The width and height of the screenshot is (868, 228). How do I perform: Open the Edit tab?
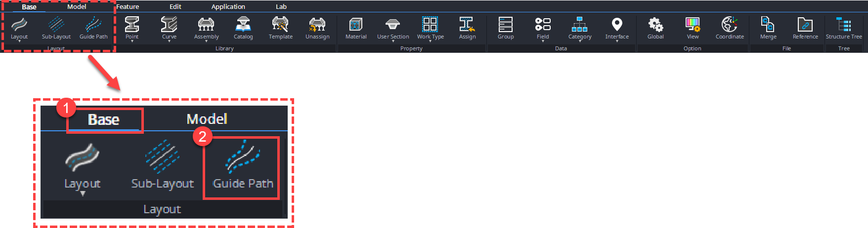175,7
